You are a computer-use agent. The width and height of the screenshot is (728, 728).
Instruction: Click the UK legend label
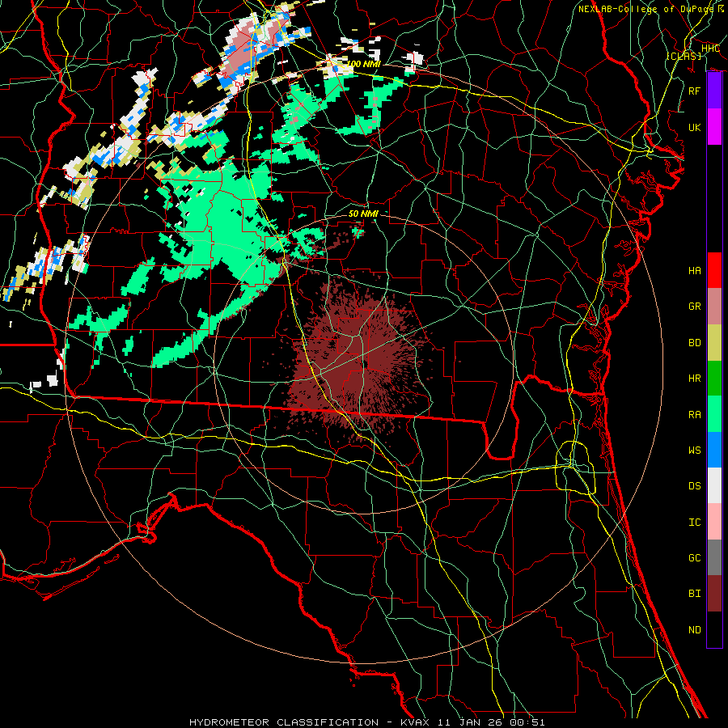click(x=694, y=127)
